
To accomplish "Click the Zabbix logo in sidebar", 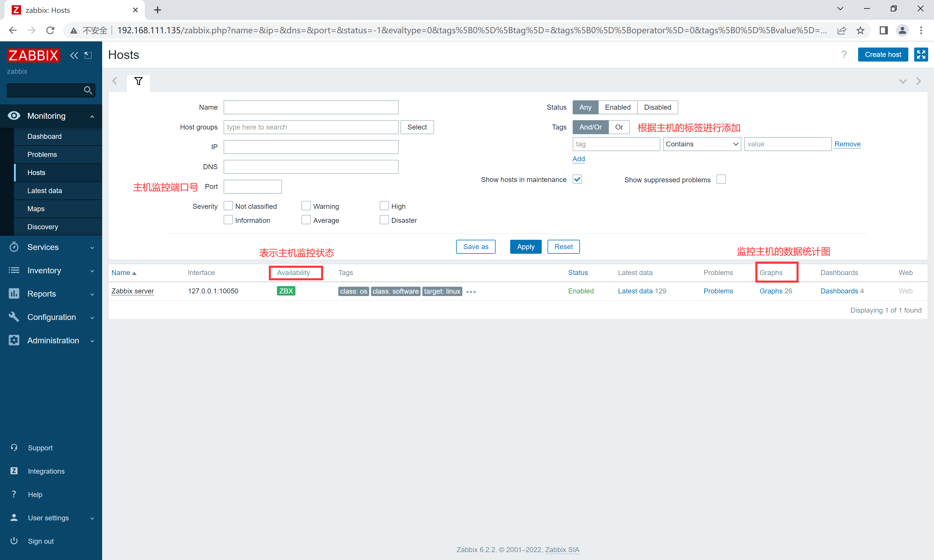I will 33,55.
